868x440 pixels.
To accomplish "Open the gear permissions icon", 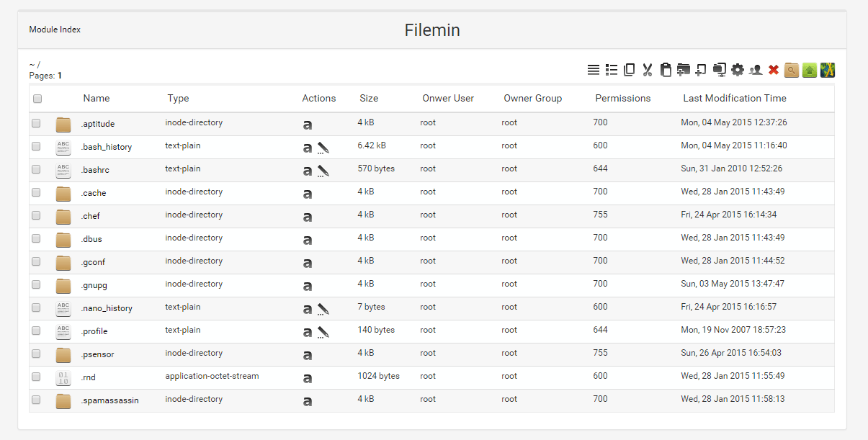I will tap(738, 70).
